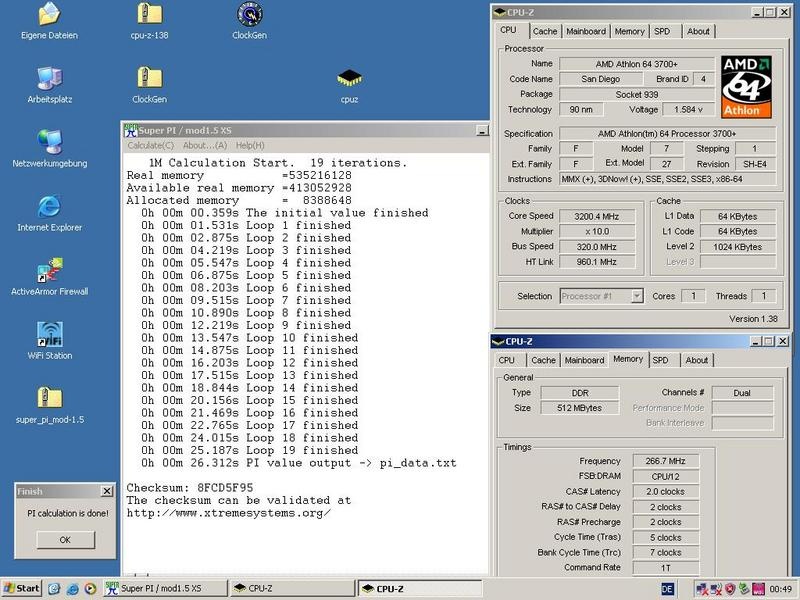Viewport: 800px width, 600px height.
Task: Minimize the Super PI window
Action: click(482, 131)
